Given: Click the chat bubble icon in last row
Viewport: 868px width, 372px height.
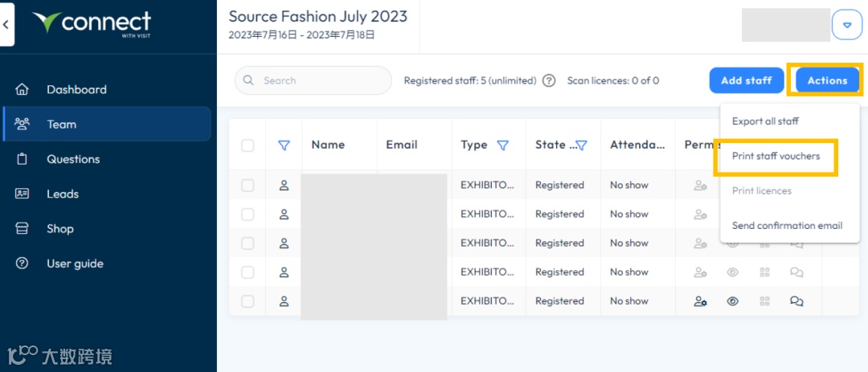Looking at the screenshot, I should click(x=796, y=301).
